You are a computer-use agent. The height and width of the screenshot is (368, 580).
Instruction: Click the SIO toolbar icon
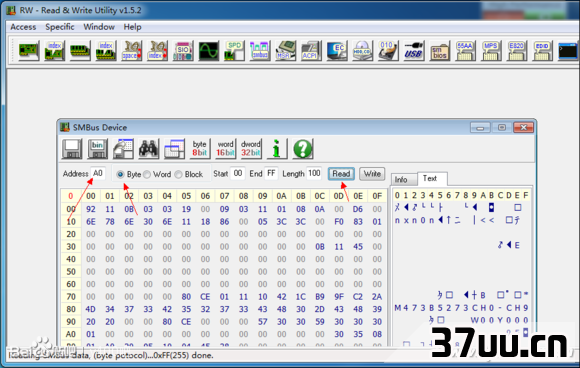(183, 51)
